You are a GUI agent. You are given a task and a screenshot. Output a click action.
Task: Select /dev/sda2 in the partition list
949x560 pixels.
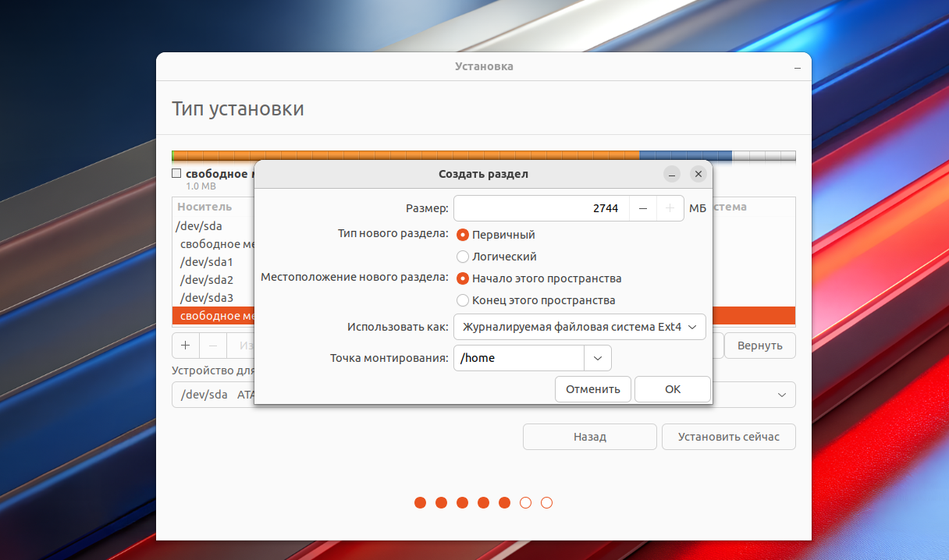tap(207, 280)
